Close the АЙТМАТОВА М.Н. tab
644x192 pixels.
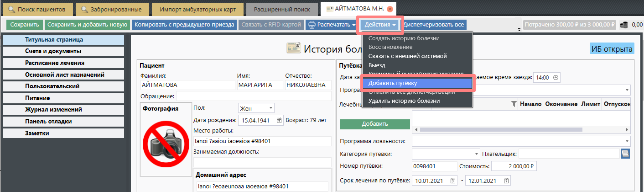point(389,9)
